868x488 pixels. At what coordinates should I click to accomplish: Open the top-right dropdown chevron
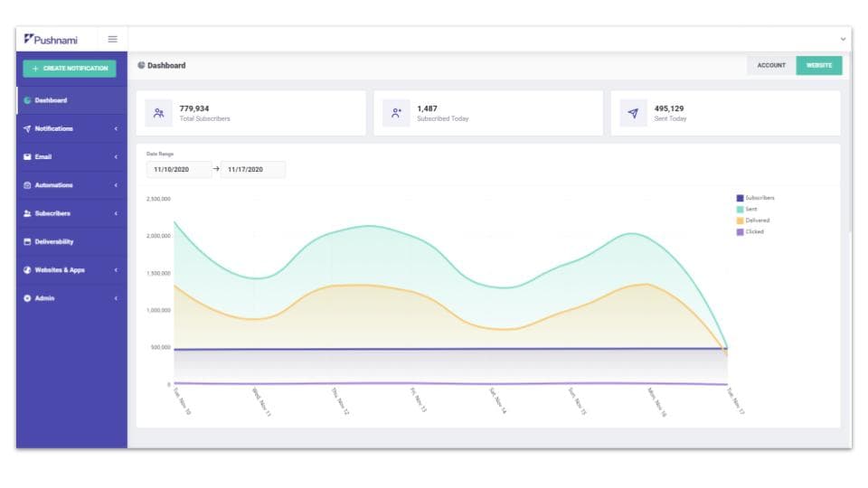[x=844, y=39]
